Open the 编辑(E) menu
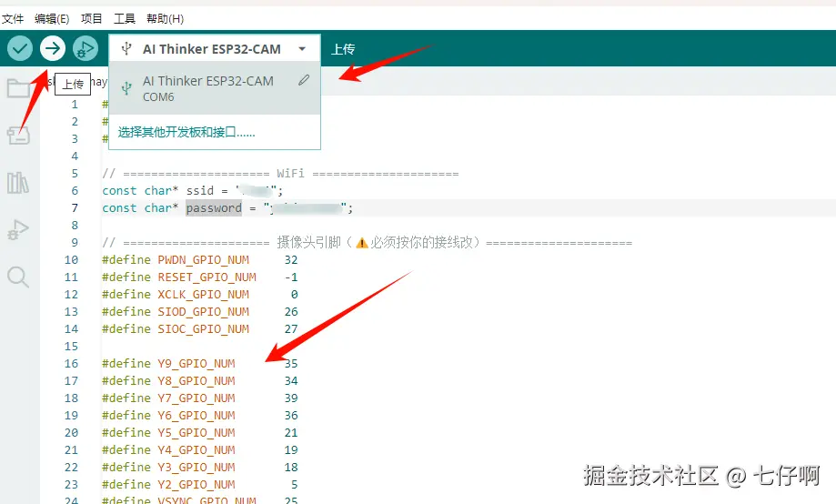 pyautogui.click(x=52, y=19)
